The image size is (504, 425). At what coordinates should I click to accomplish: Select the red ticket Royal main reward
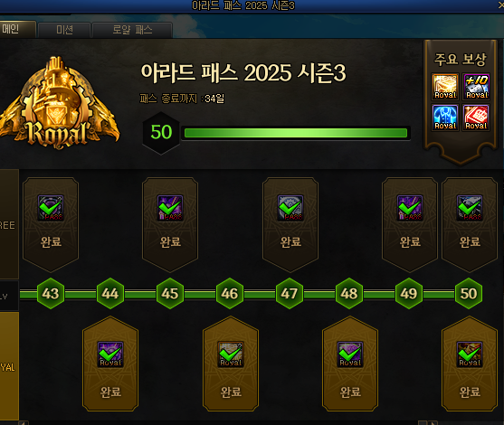[x=476, y=118]
